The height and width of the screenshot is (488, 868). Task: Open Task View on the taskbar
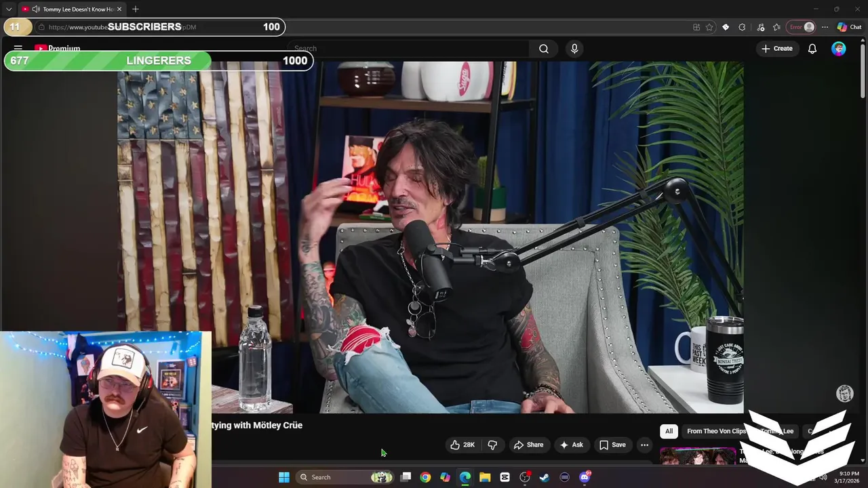click(406, 477)
